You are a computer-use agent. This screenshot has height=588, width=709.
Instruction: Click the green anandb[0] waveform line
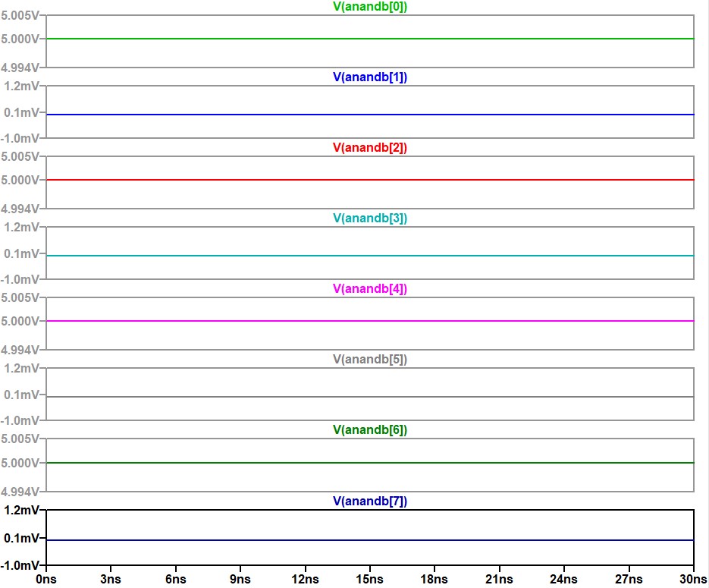coord(370,39)
